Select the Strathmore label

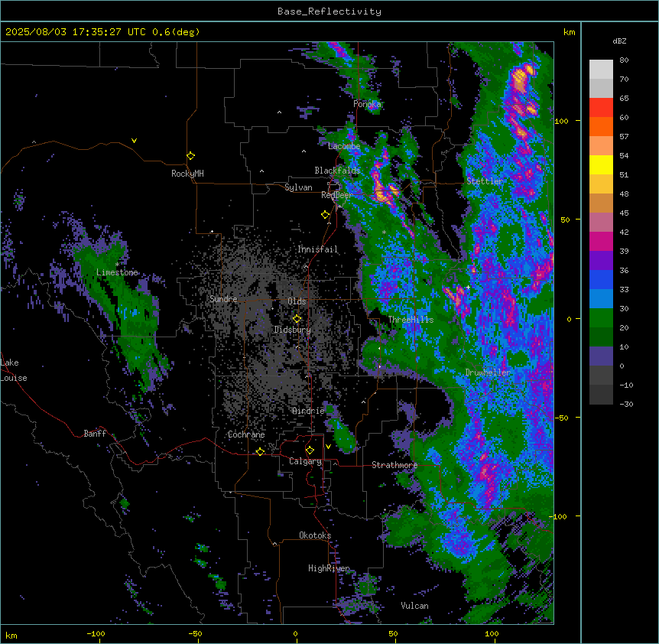[x=394, y=465]
